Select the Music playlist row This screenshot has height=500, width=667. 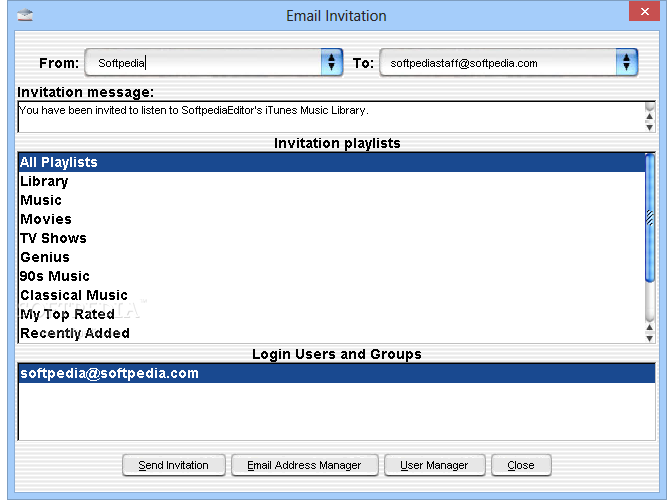pos(331,200)
